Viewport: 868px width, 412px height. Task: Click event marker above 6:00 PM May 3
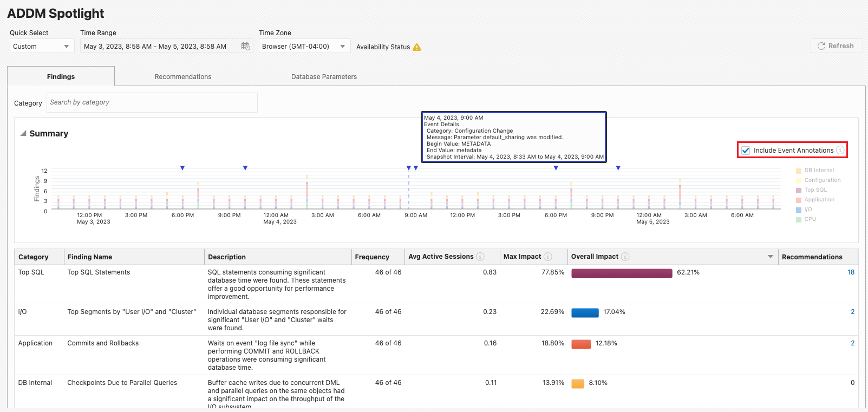(182, 168)
